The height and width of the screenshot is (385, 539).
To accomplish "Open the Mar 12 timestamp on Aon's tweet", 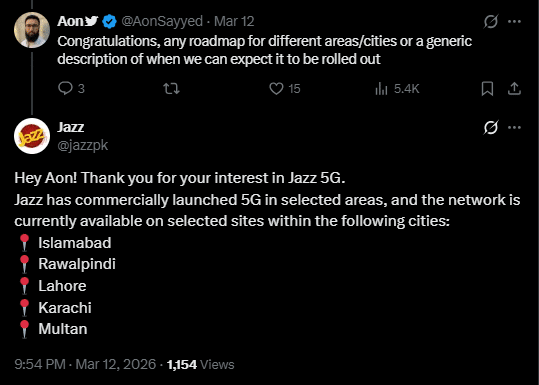I will coord(234,22).
